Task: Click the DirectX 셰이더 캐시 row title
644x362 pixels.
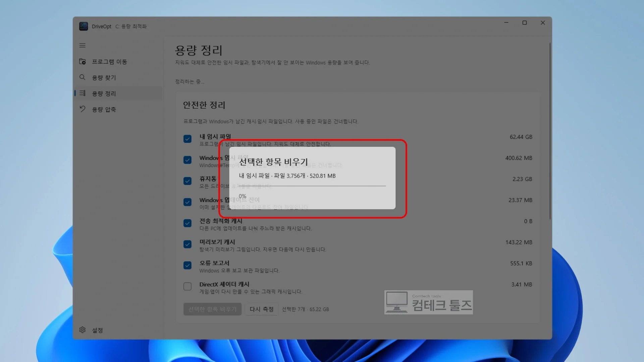Action: (x=224, y=284)
